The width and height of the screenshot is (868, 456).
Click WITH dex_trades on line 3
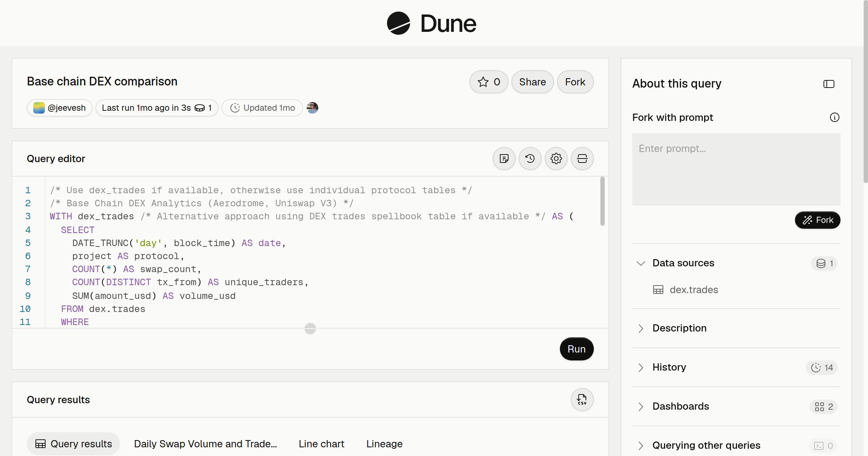click(x=92, y=216)
